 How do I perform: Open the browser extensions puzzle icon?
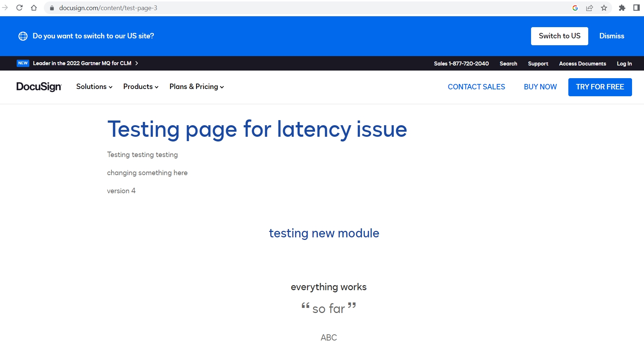click(622, 8)
